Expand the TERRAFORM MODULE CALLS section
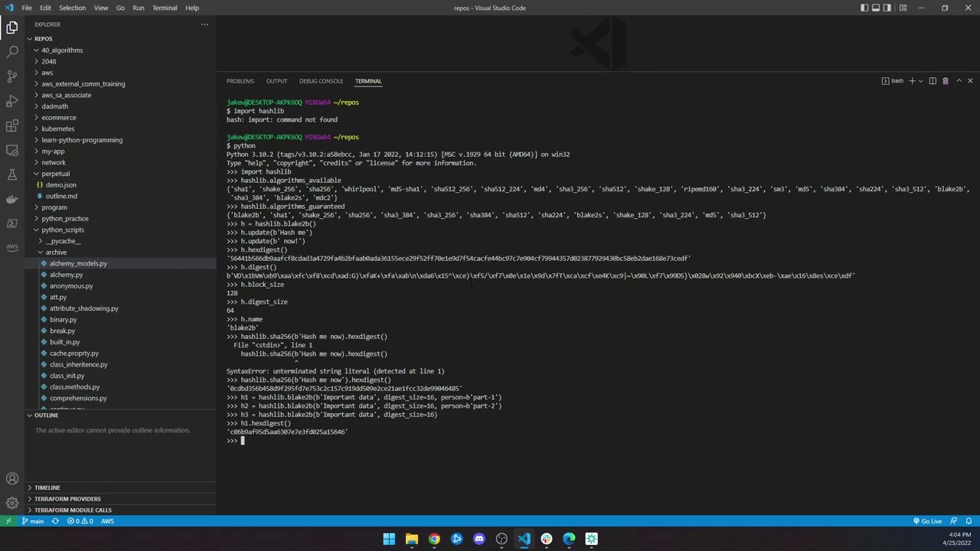The height and width of the screenshot is (551, 980). [x=73, y=510]
